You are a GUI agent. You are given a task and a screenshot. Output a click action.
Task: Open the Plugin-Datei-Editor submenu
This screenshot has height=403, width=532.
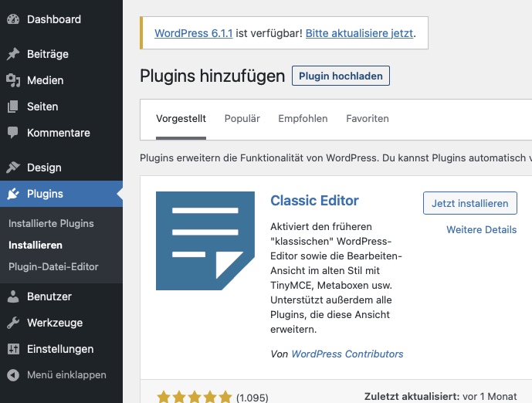pyautogui.click(x=53, y=266)
